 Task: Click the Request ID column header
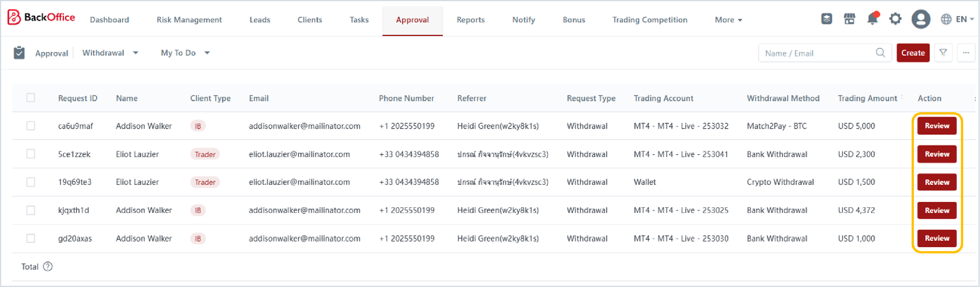pos(78,98)
